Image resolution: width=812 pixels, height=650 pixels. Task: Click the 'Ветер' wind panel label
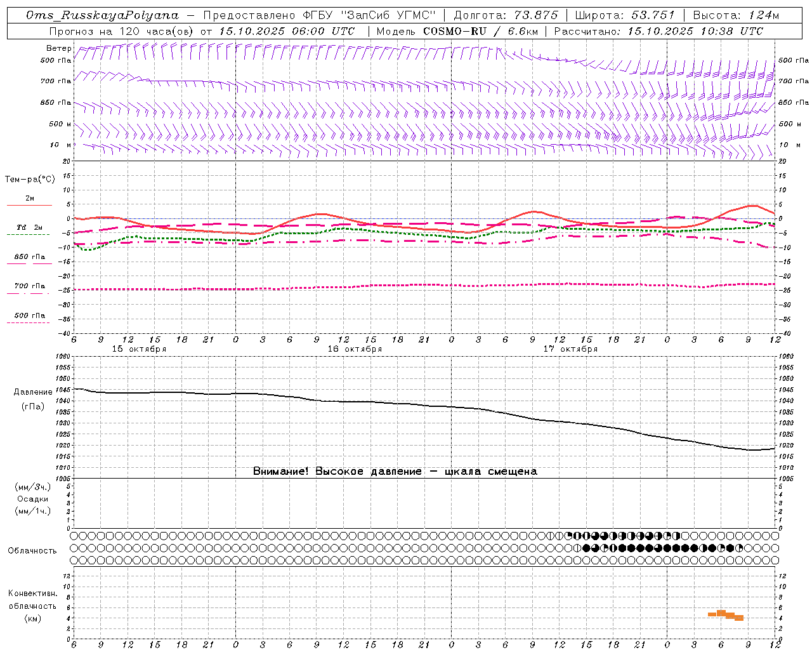(59, 48)
